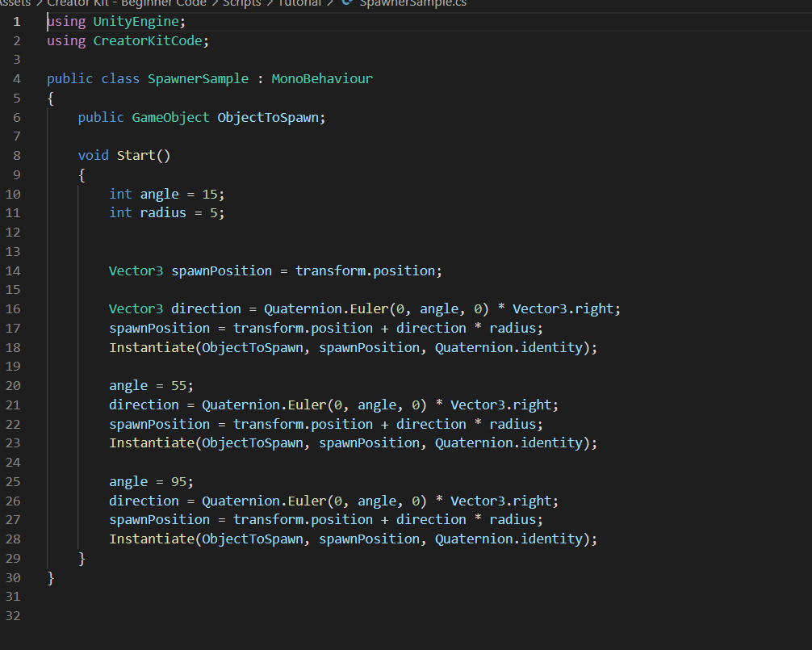The height and width of the screenshot is (650, 812).
Task: Click the closing brace on line 30
Action: click(51, 577)
